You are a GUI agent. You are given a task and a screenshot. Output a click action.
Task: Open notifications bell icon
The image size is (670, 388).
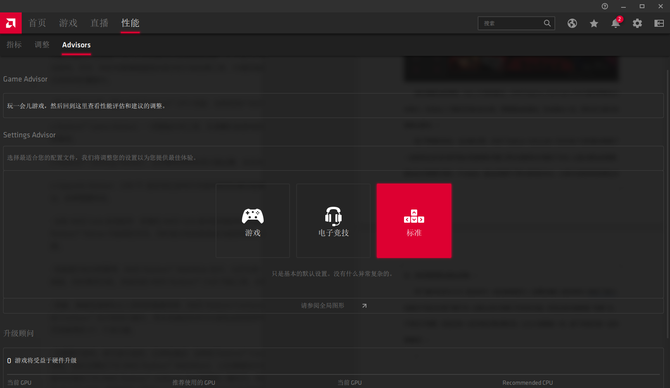[616, 23]
